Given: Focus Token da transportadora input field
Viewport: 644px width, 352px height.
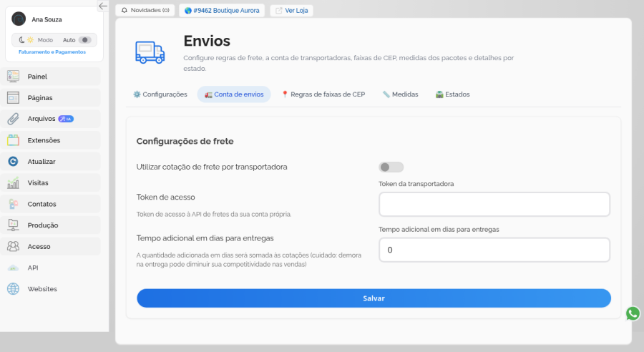Looking at the screenshot, I should coord(494,204).
